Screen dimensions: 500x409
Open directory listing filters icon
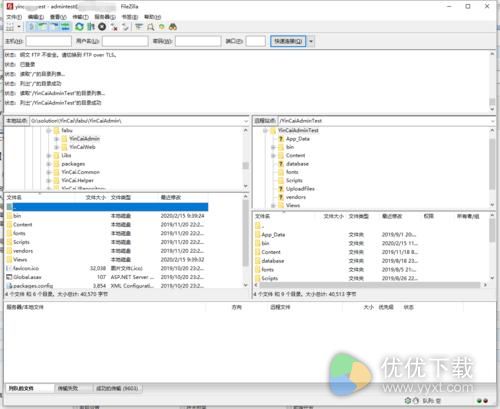pos(139,27)
